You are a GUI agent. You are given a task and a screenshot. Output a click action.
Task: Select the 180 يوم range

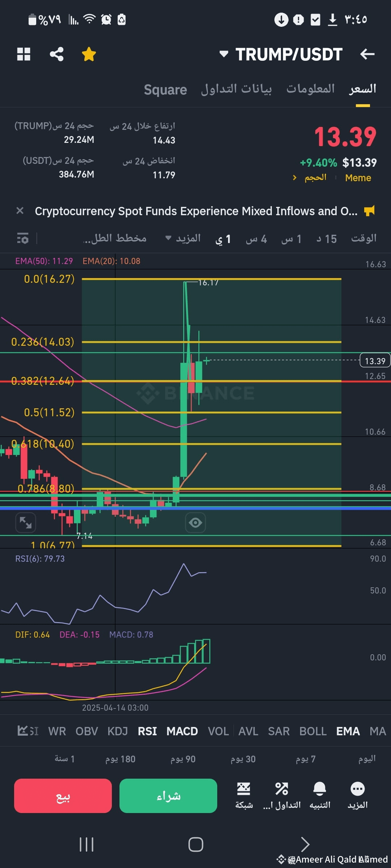(120, 759)
